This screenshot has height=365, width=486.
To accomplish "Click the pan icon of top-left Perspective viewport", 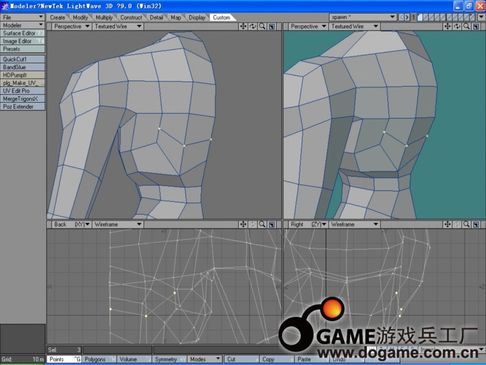I will (x=243, y=26).
